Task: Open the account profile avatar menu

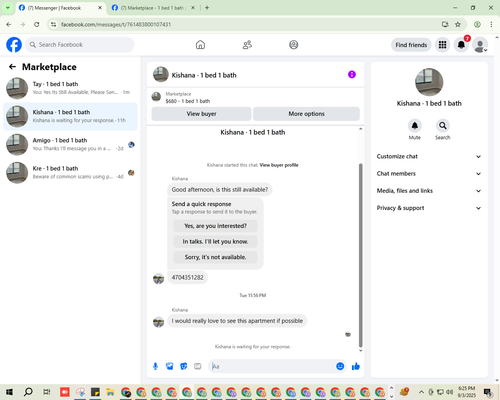Action: point(480,45)
